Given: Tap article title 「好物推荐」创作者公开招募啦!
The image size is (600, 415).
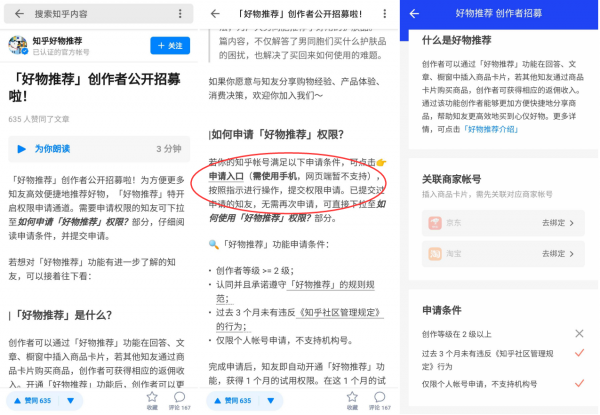Looking at the screenshot, I should (x=95, y=88).
